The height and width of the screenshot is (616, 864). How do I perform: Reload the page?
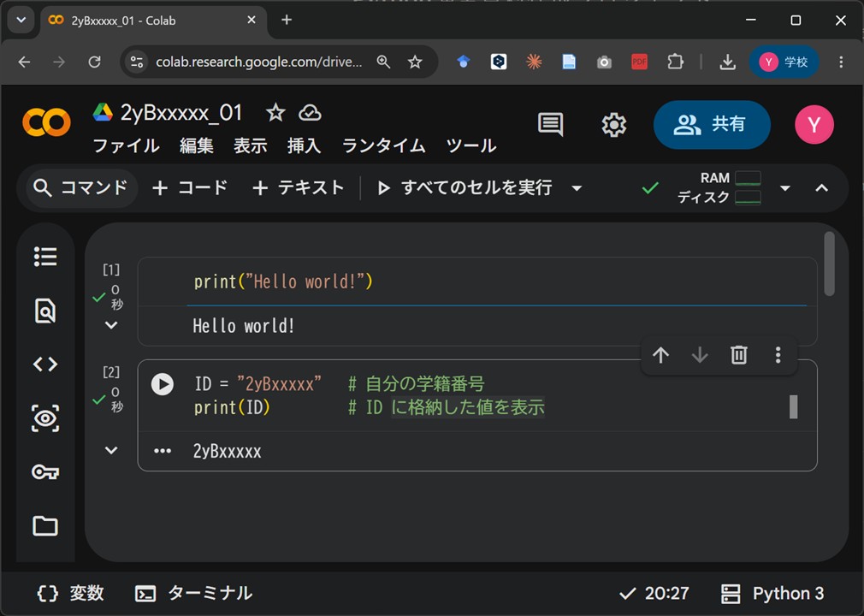95,62
